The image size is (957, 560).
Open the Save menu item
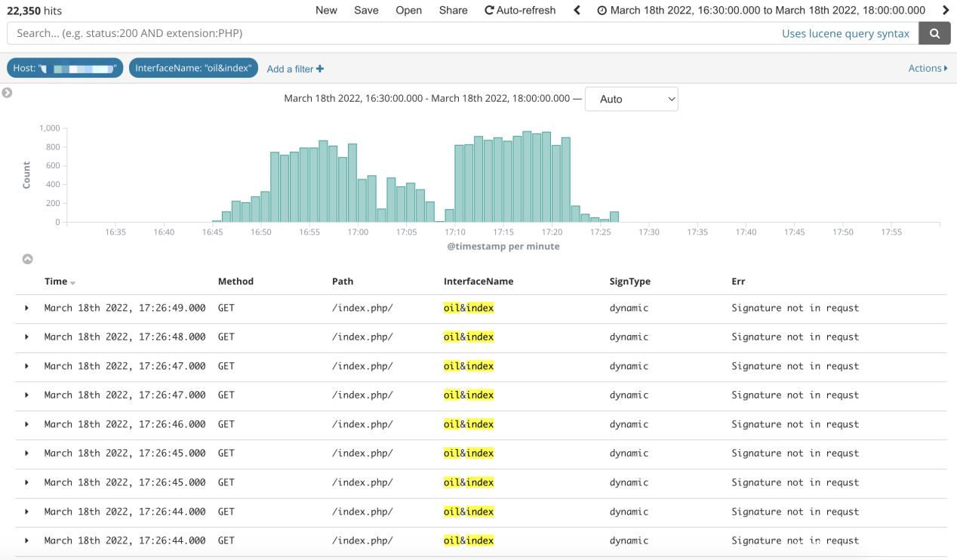pos(366,11)
